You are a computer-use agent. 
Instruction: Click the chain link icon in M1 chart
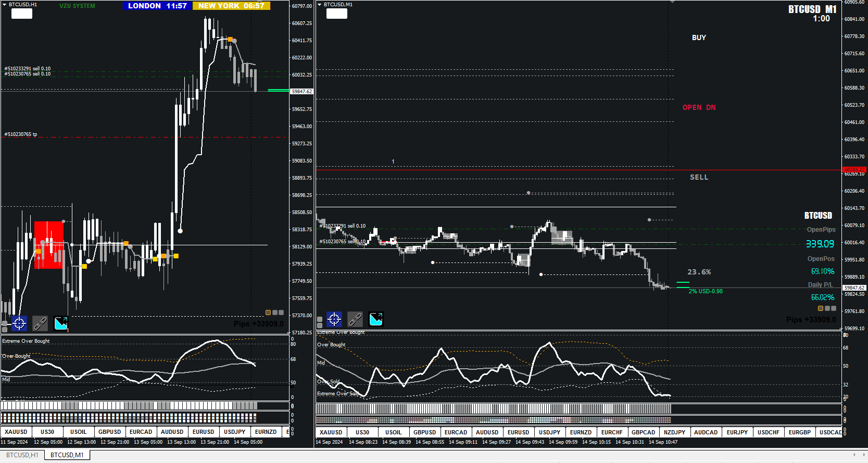[x=355, y=319]
